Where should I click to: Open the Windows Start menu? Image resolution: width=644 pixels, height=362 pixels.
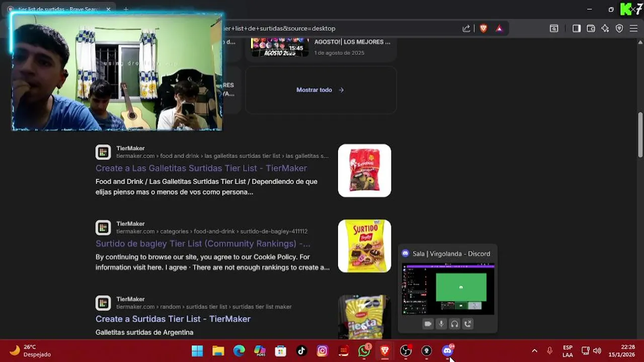[197, 351]
